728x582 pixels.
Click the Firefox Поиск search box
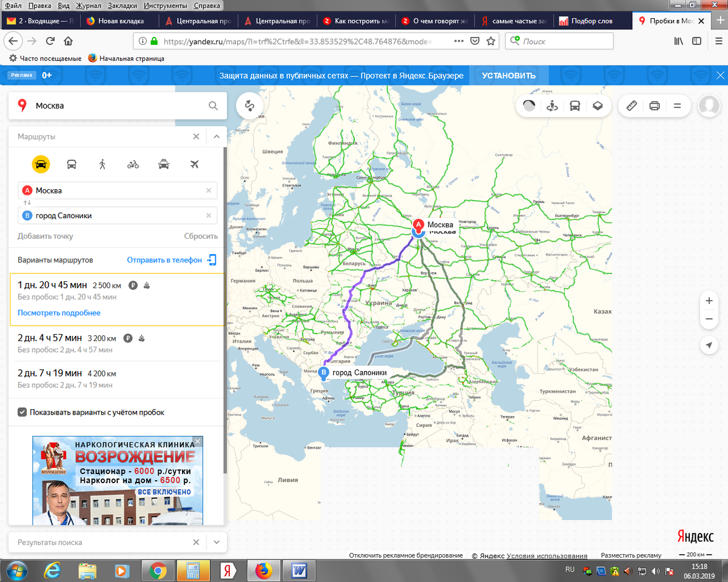click(561, 41)
